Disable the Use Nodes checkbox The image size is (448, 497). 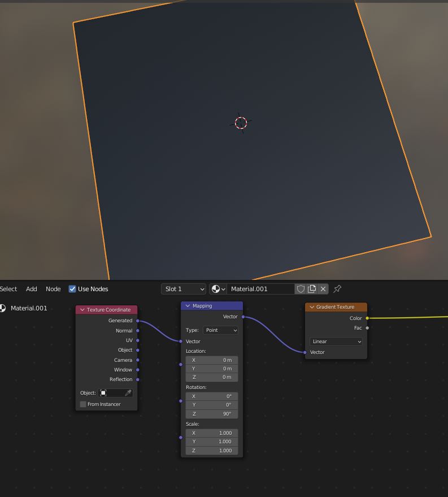(72, 289)
